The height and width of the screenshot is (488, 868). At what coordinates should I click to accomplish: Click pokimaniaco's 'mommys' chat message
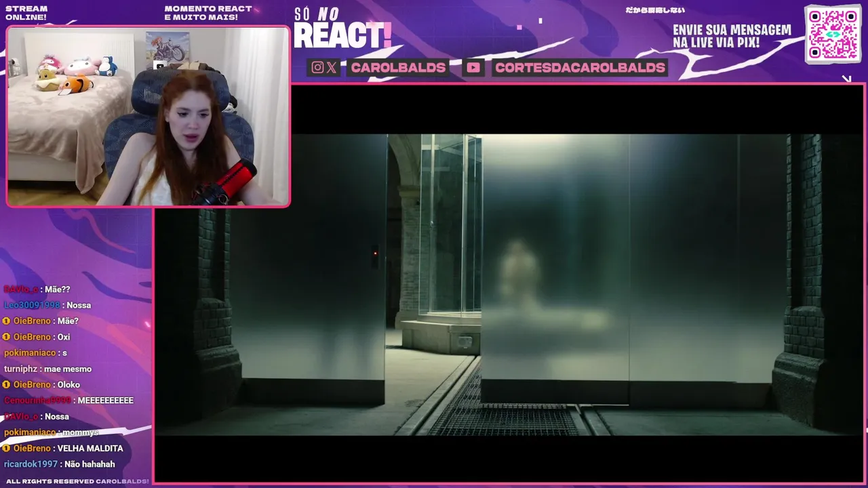pyautogui.click(x=81, y=432)
